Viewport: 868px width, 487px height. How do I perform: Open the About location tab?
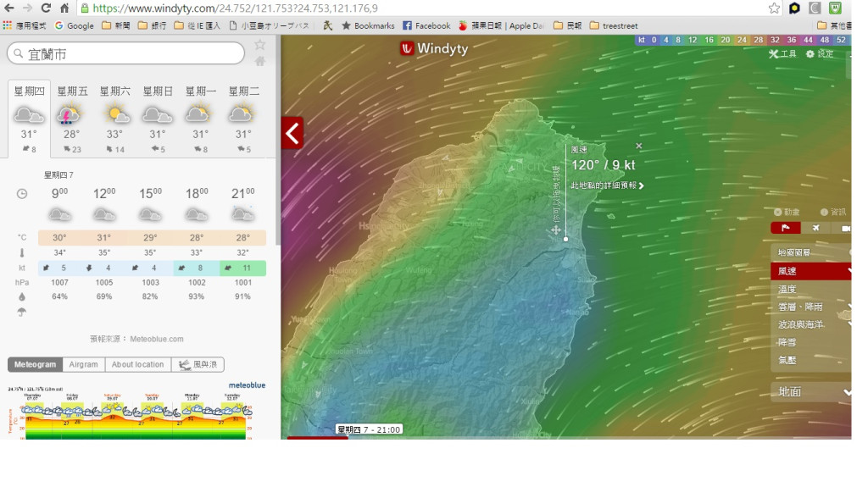click(137, 364)
